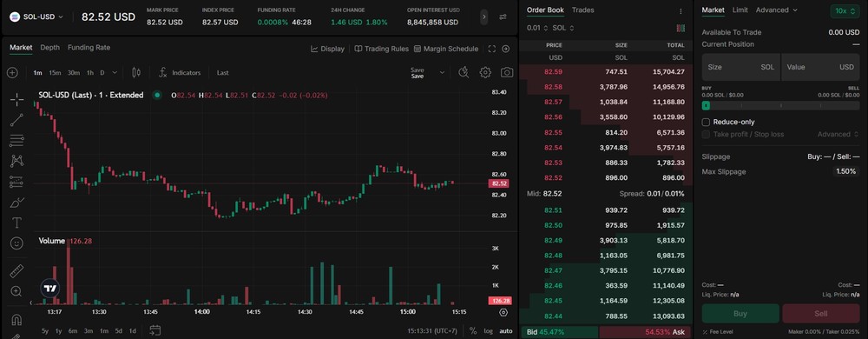
Task: Open Trading Rules
Action: [x=381, y=49]
